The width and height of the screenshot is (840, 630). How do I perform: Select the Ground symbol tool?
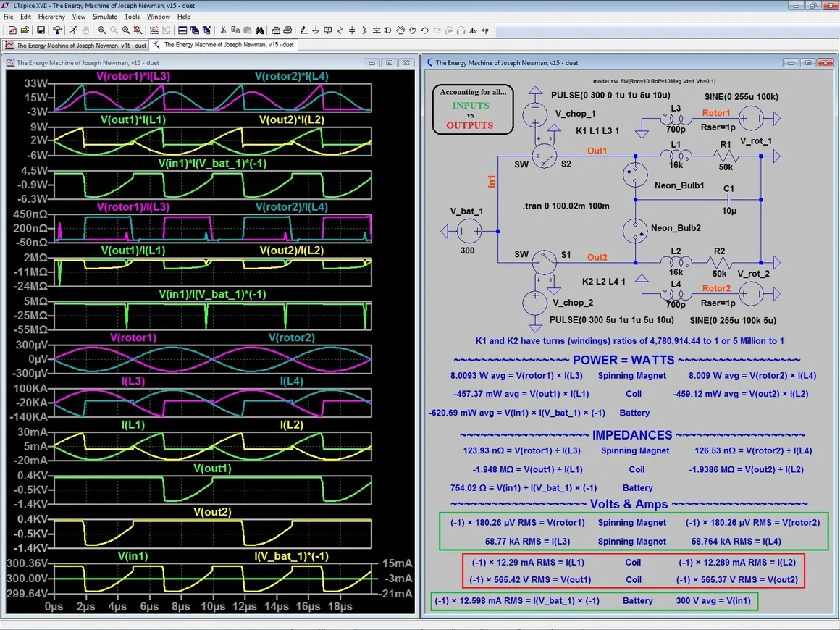click(316, 30)
